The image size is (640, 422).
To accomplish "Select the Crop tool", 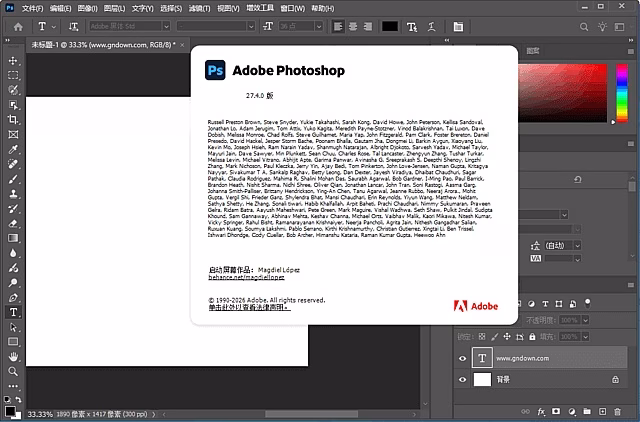I will click(13, 120).
